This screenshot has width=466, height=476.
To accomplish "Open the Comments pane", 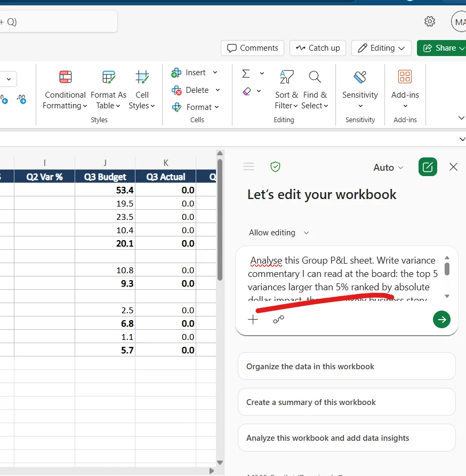I will pos(252,48).
